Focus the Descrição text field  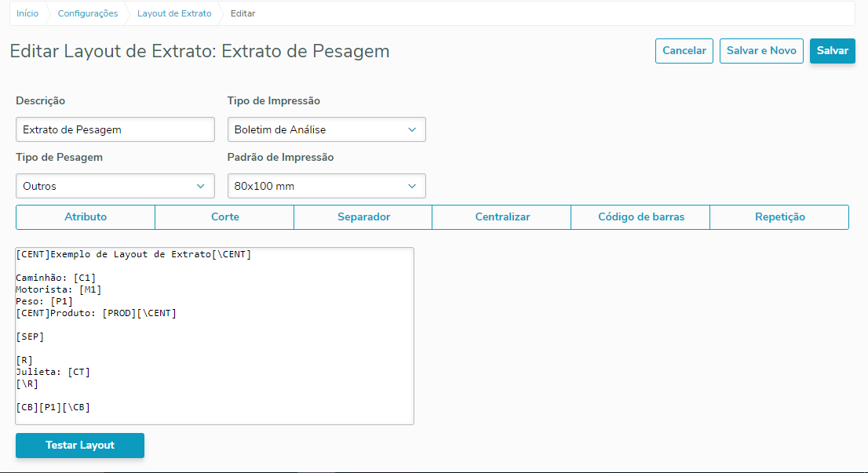coord(115,129)
